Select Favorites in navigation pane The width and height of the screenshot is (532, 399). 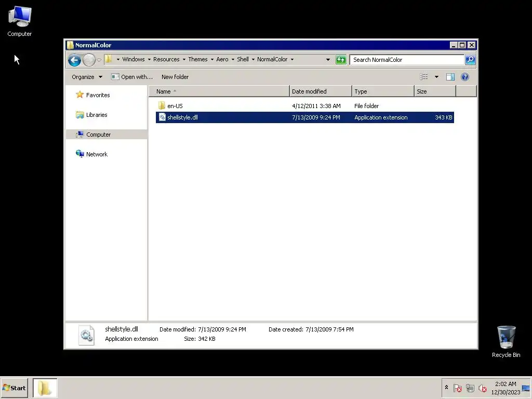point(98,95)
